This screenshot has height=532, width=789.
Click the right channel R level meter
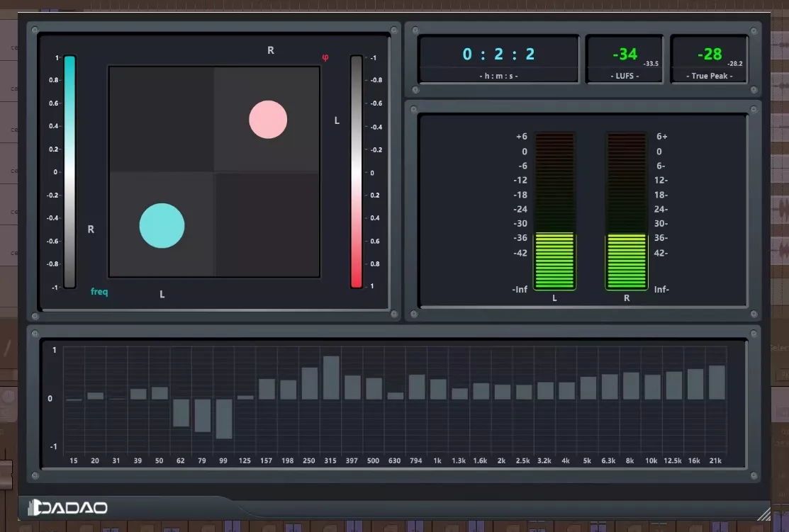[x=627, y=211]
